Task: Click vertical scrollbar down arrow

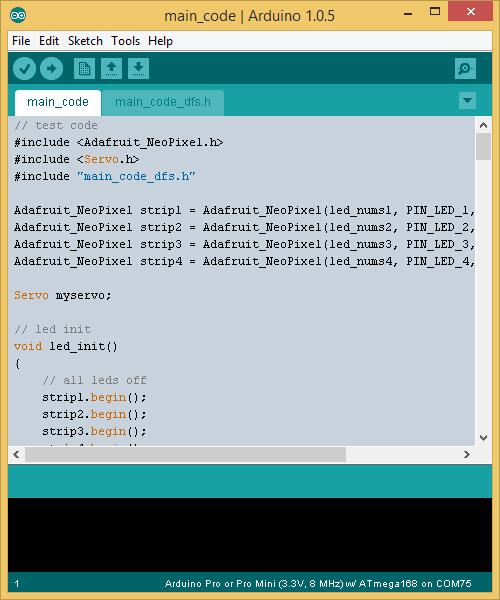Action: point(484,438)
